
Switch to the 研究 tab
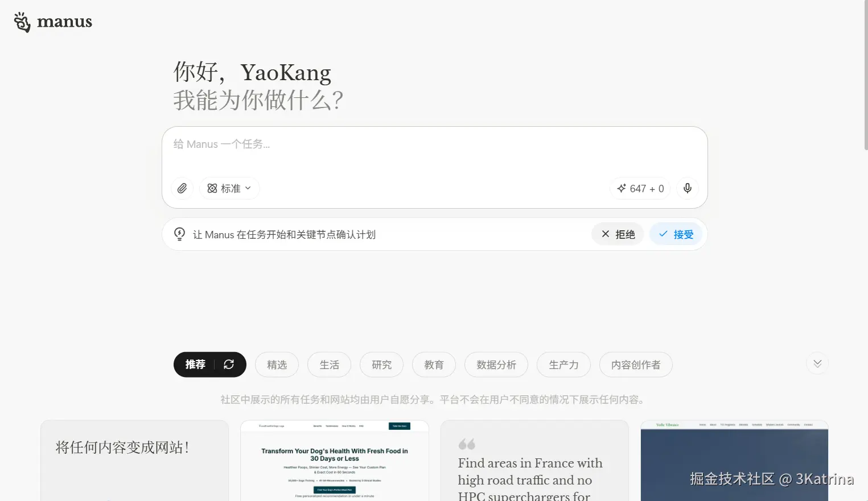(382, 365)
